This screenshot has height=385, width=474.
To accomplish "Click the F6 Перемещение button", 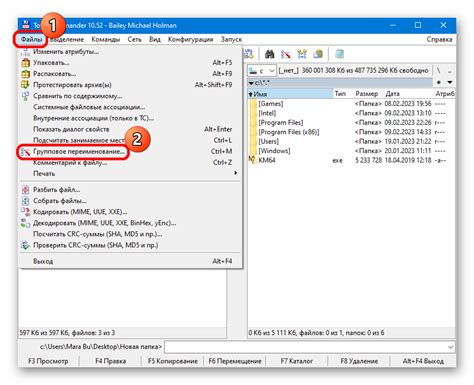I will click(x=235, y=361).
